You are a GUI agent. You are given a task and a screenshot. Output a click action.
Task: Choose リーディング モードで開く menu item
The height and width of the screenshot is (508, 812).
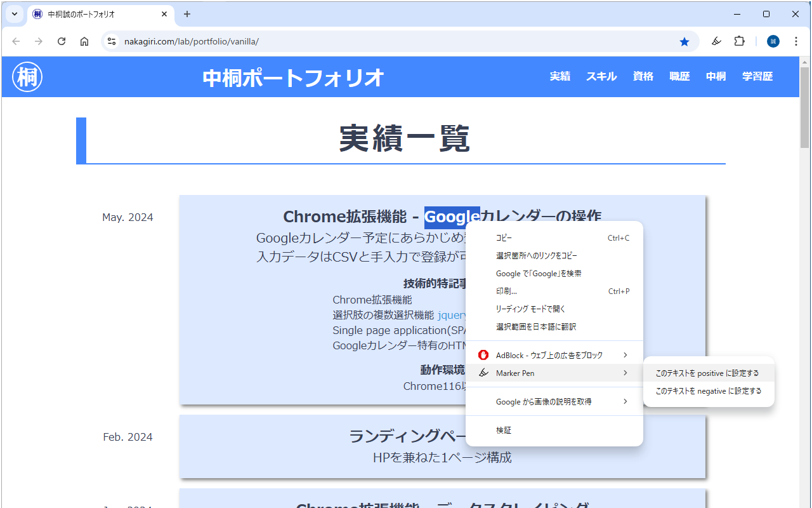coord(554,309)
